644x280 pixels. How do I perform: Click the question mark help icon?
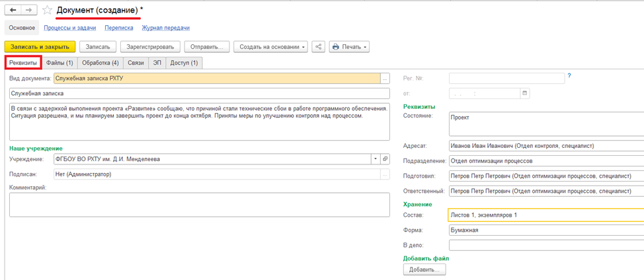coord(569,77)
